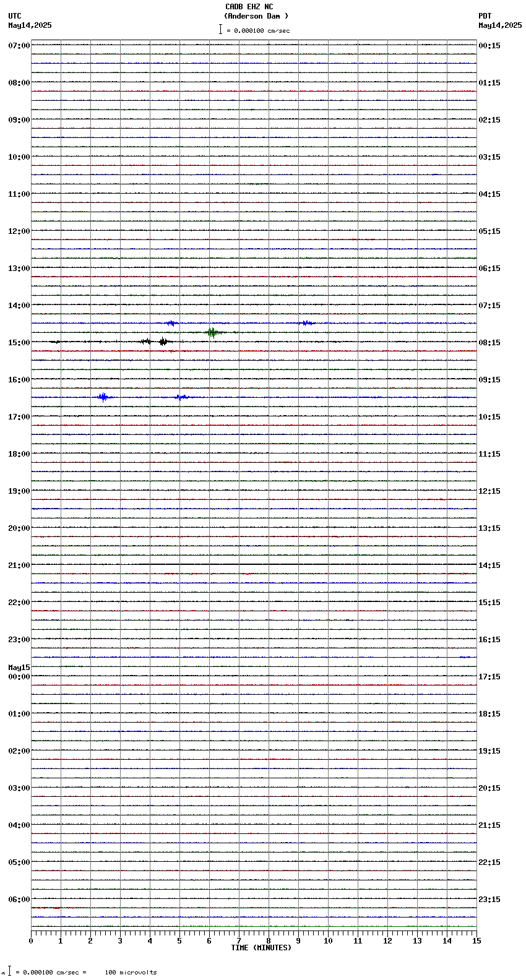Click the blue burst near minute 9 on the 14:30 trace
The image size is (526, 980).
click(306, 323)
